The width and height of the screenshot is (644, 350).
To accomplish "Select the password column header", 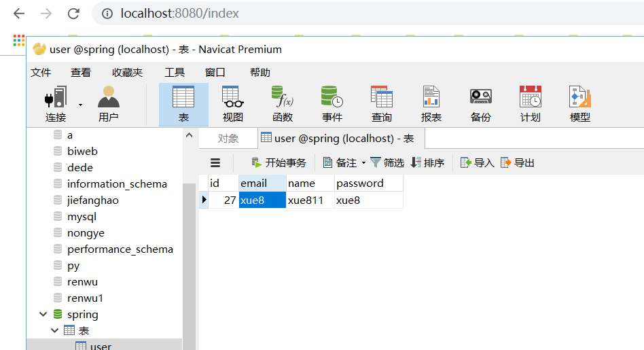I will 369,183.
